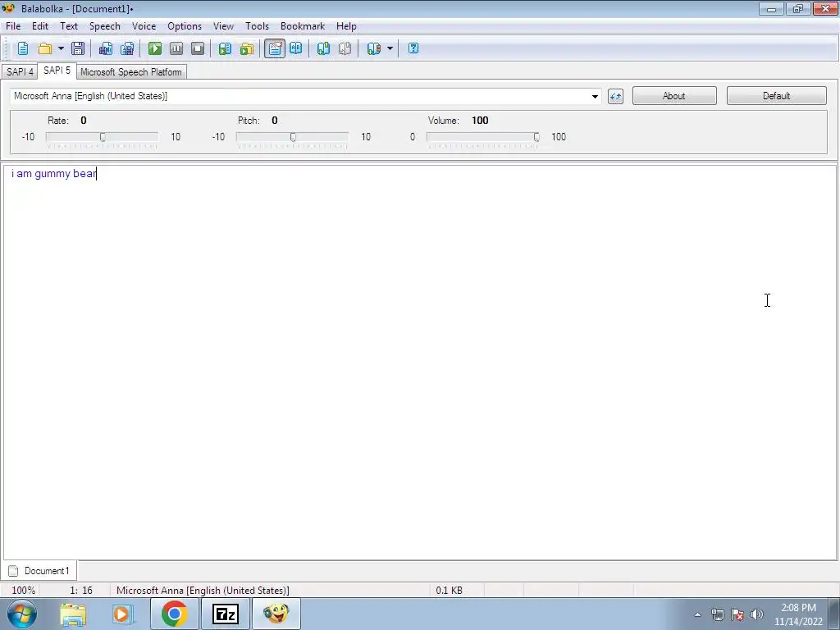Image resolution: width=840 pixels, height=630 pixels.
Task: Click the 100% zoom status bar entry
Action: [x=24, y=591]
